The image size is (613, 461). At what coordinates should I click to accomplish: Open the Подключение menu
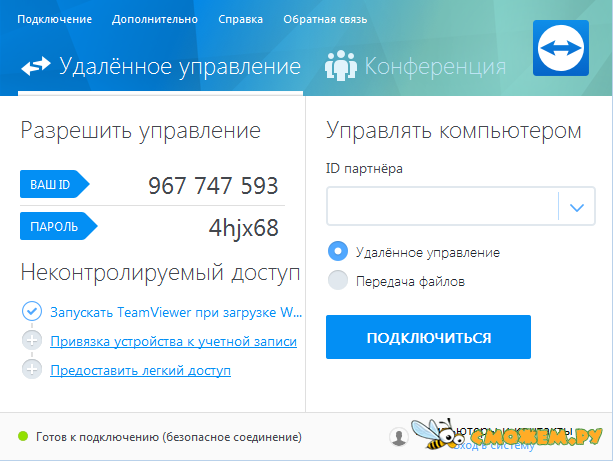tap(55, 19)
